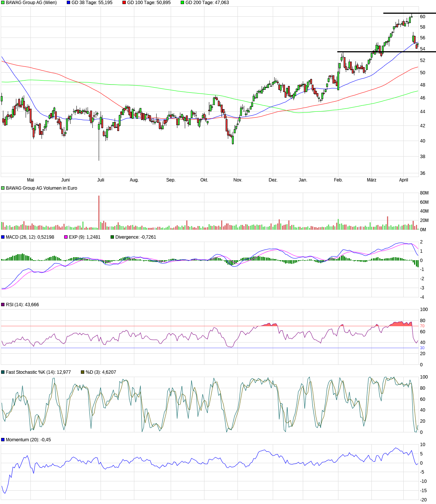Click the blue Momentum (20) legend square
Screen dimensions: 436x504
3,440
